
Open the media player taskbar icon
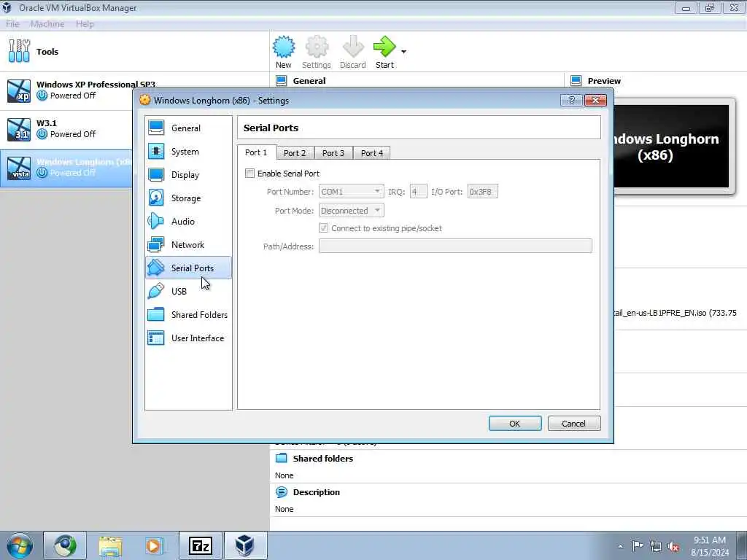155,545
